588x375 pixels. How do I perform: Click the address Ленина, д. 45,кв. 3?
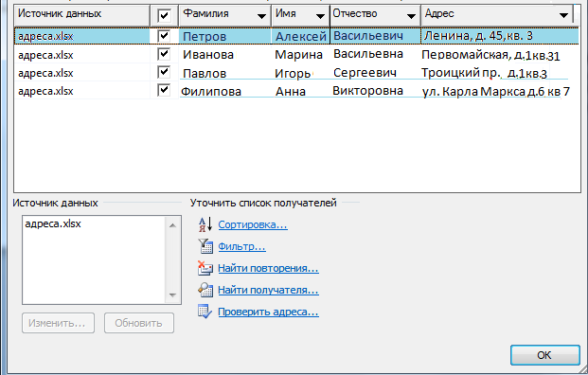[x=478, y=36]
